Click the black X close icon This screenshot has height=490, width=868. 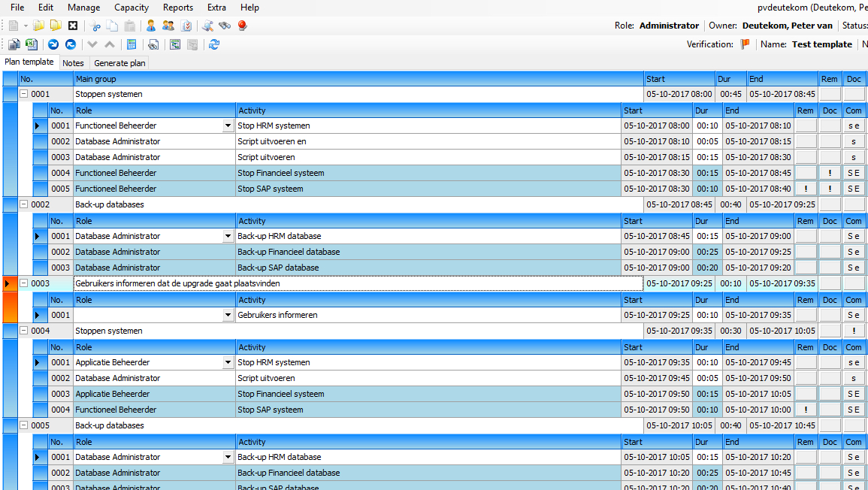click(73, 26)
